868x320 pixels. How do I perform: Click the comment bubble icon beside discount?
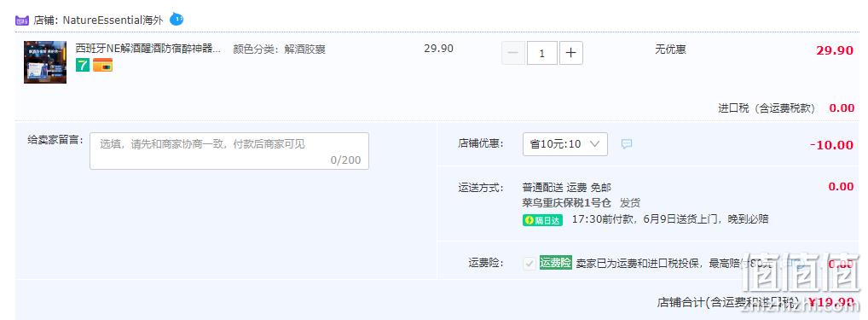626,144
